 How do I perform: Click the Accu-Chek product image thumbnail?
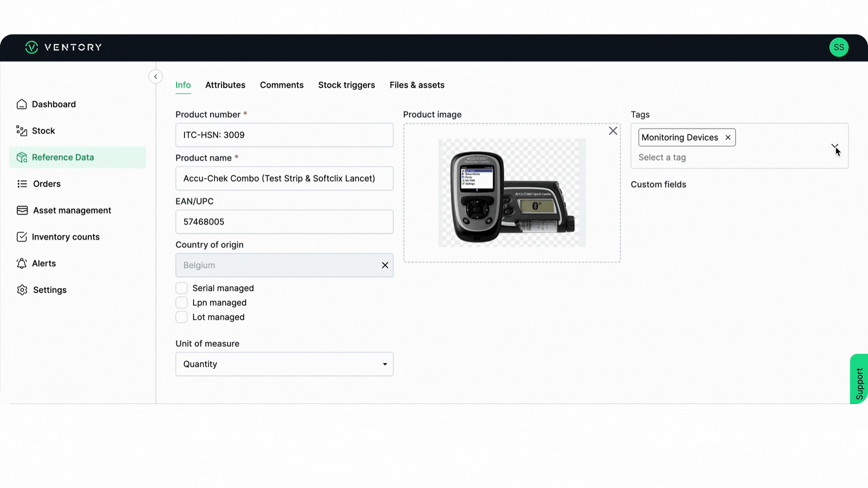[512, 193]
